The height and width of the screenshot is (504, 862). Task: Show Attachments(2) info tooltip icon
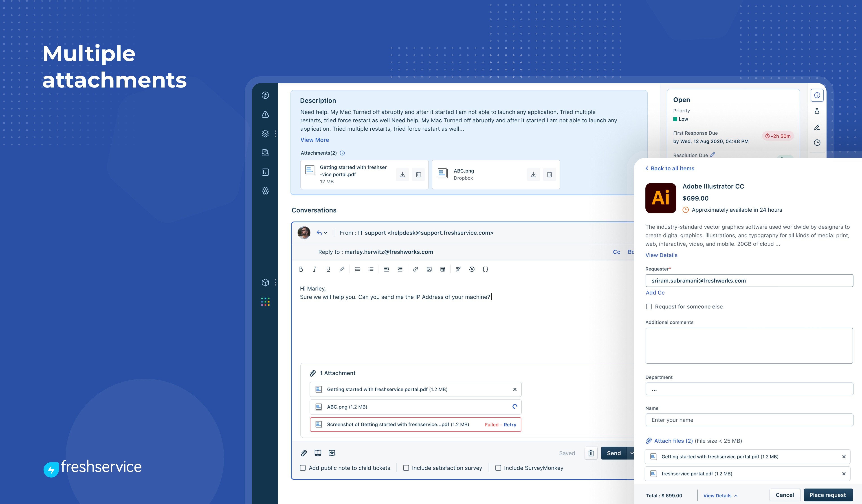342,153
